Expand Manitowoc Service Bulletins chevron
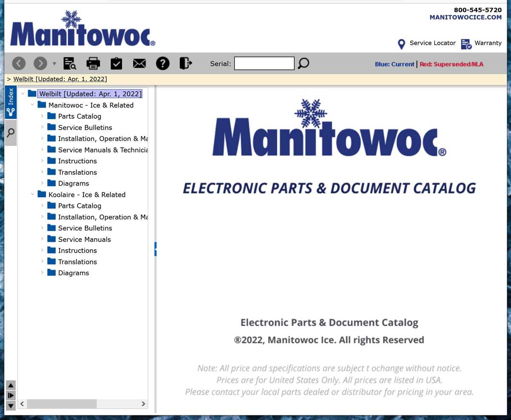Image resolution: width=511 pixels, height=420 pixels. click(42, 127)
